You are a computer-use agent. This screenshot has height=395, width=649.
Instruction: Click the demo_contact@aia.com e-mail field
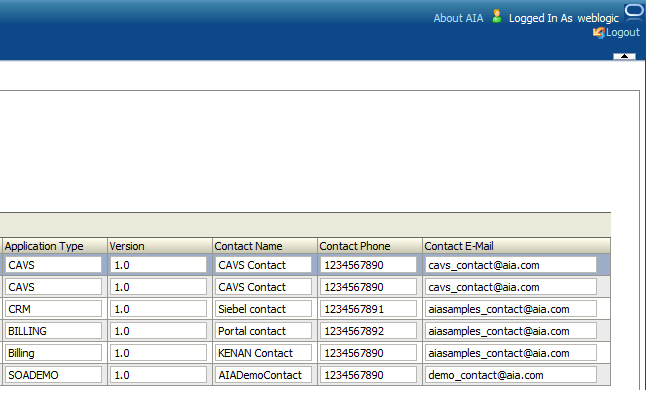point(511,375)
